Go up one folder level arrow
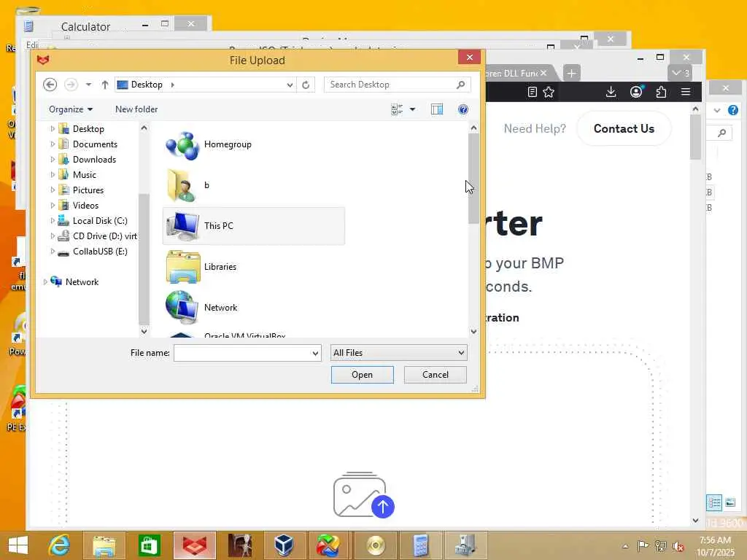747x560 pixels. (105, 85)
